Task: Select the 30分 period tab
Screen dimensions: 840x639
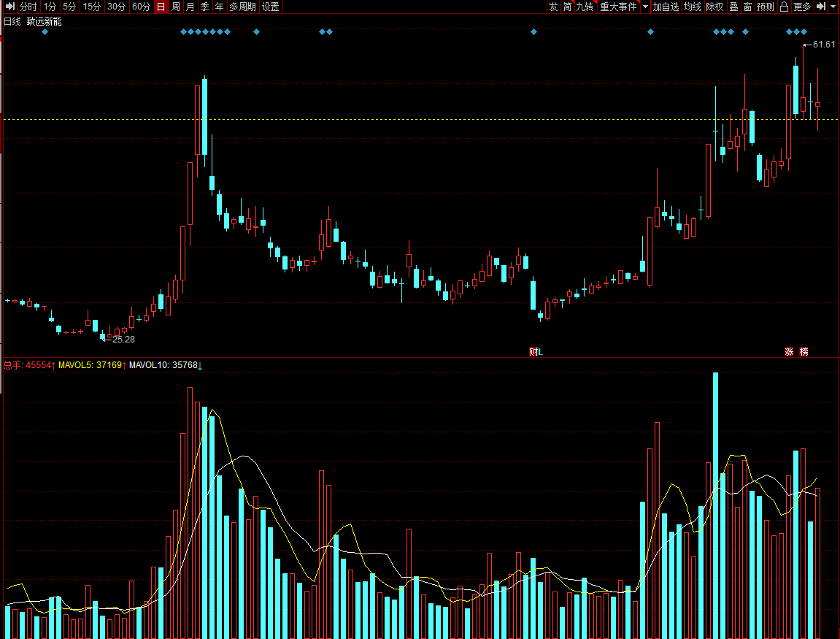Action: pyautogui.click(x=116, y=7)
